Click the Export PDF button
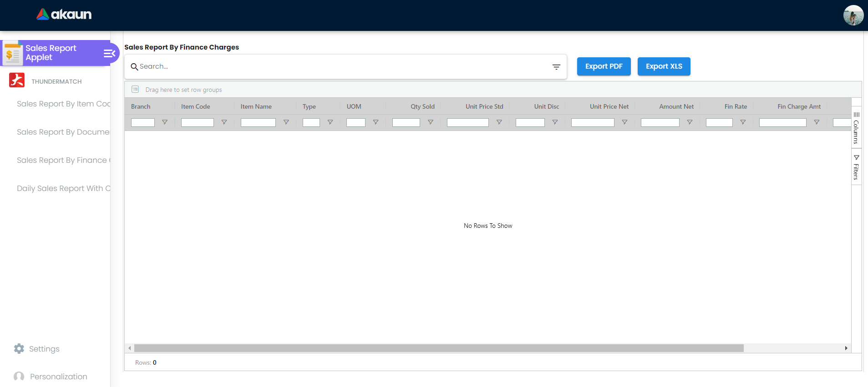 [x=604, y=66]
